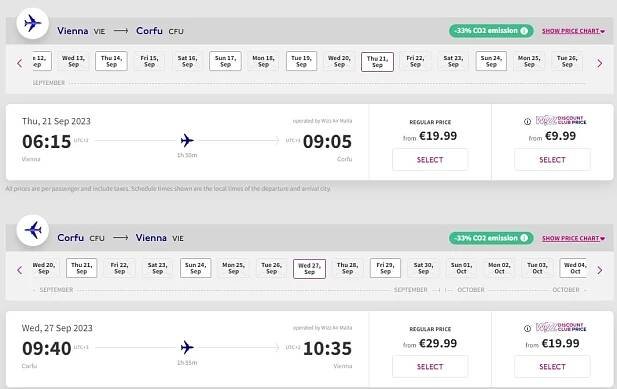Go to earlier return dates with left arrow
The height and width of the screenshot is (389, 617).
[x=20, y=270]
